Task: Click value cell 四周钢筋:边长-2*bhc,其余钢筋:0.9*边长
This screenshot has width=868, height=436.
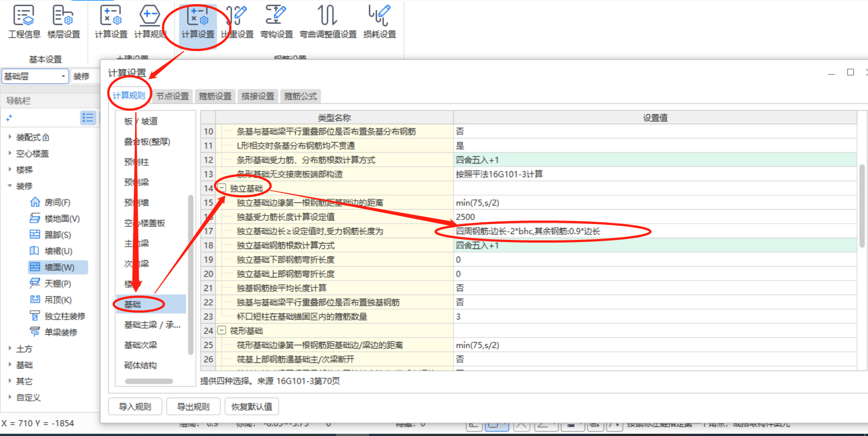Action: [655, 231]
